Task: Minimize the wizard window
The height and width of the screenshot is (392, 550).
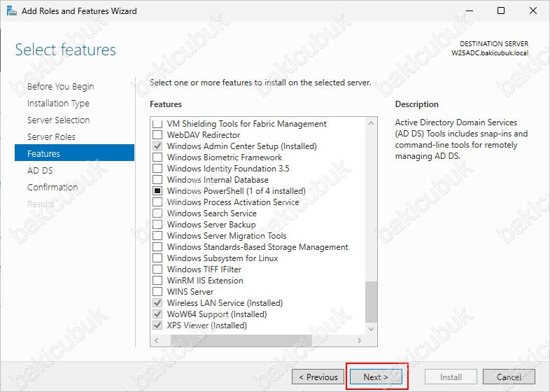Action: tap(469, 11)
